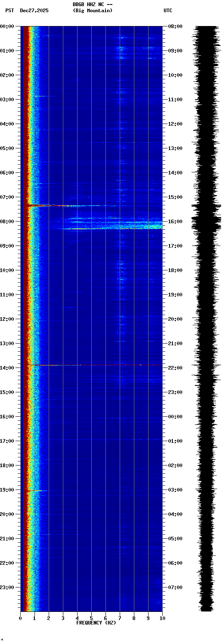The width and height of the screenshot is (224, 644).
Task: Click the frequency axis tick '0'
Action: [20, 618]
